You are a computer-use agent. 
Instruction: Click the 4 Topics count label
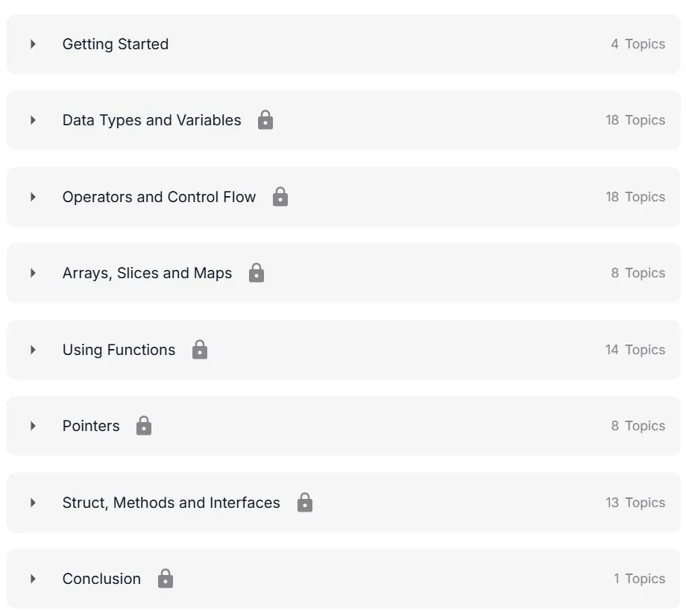click(638, 44)
